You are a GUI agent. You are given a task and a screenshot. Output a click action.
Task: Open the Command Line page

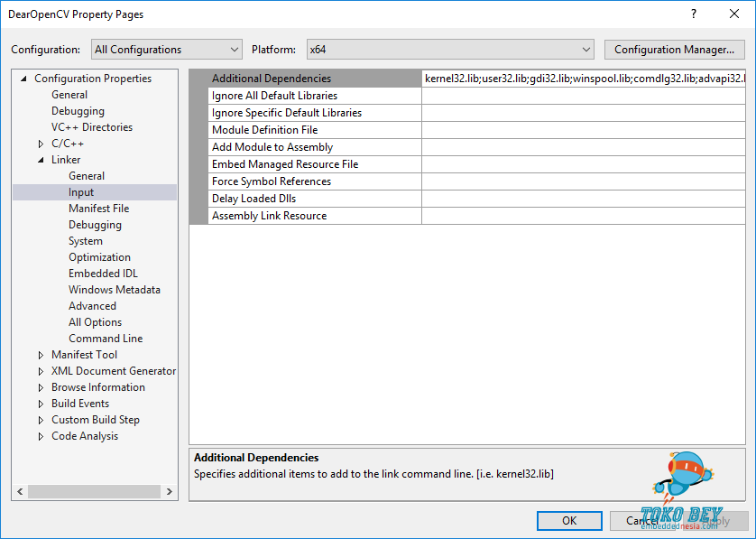[106, 339]
